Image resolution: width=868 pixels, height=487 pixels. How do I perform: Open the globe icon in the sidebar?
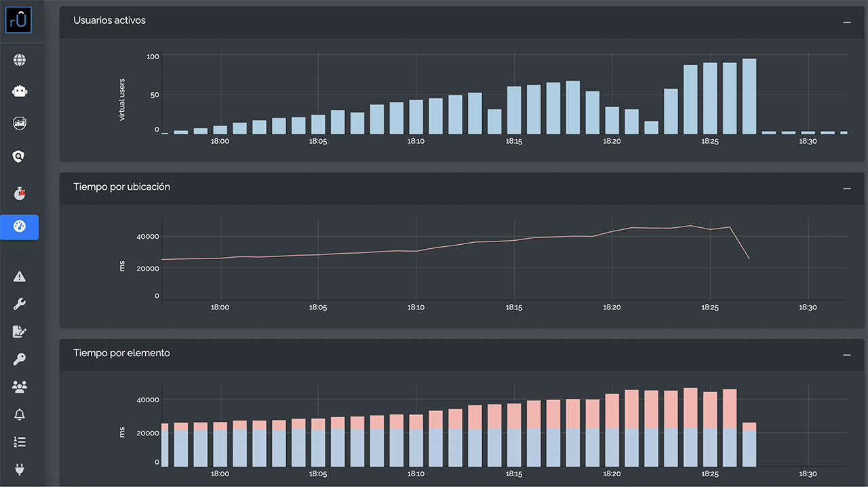(20, 60)
